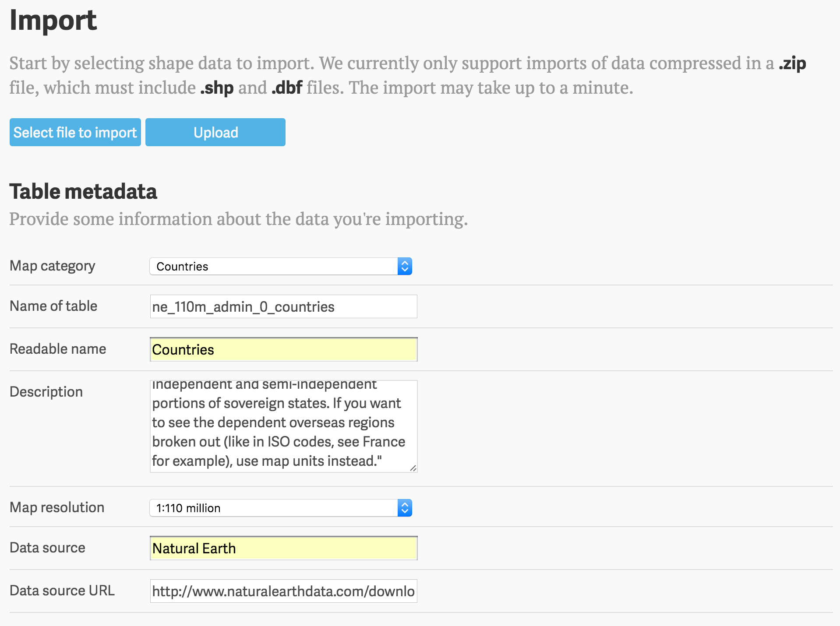Screen dimensions: 840x626
Task: Focus the Name of table field
Action: [x=284, y=306]
